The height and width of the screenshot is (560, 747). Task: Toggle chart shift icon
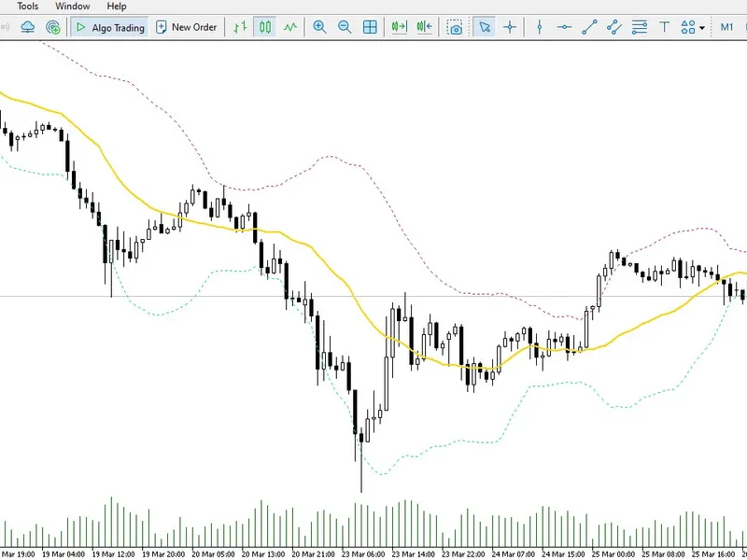(424, 27)
